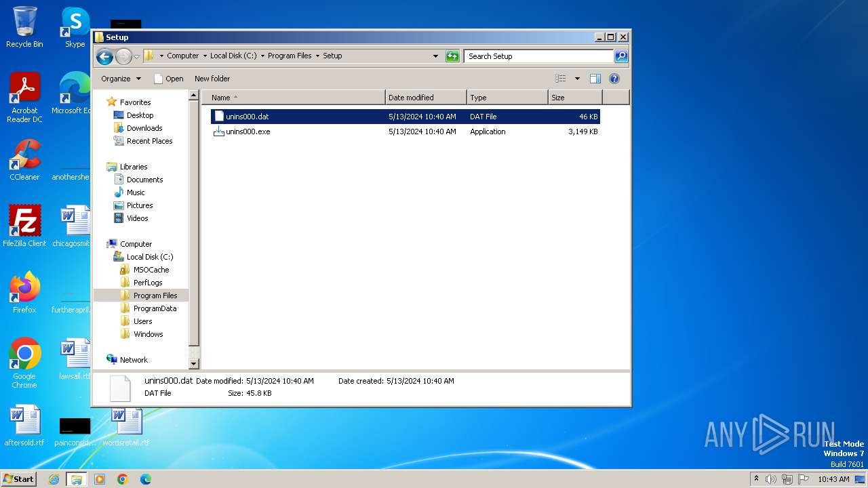Open the Skype desktop shortcut

(x=75, y=27)
